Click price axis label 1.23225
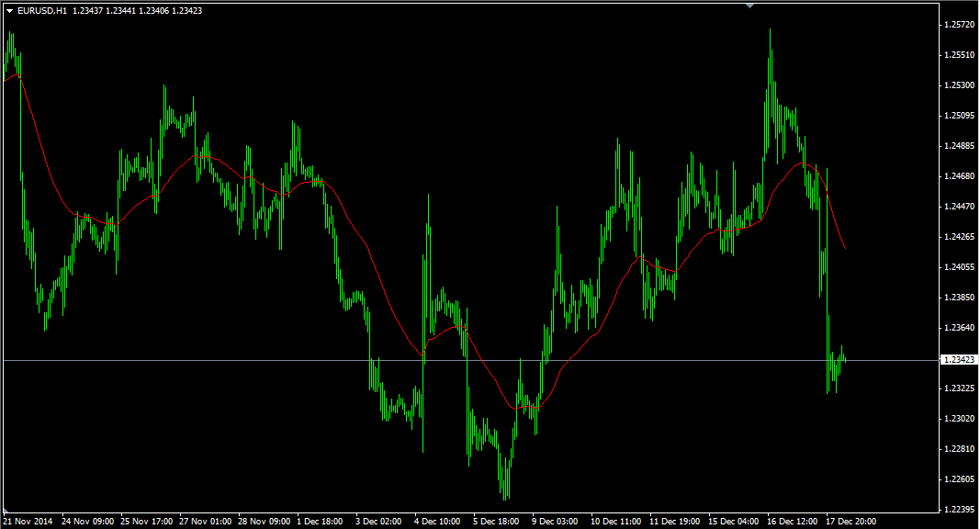Screen dimensions: 980x529 point(960,388)
